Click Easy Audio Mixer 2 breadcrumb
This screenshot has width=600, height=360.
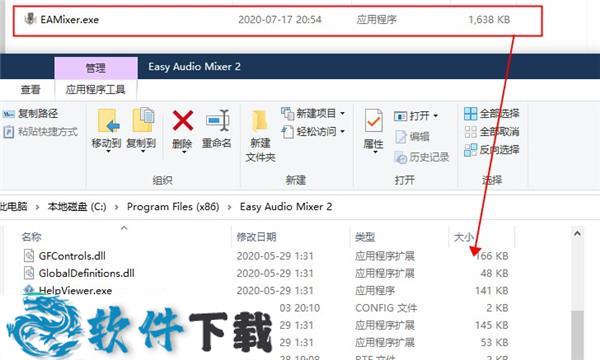coord(286,207)
